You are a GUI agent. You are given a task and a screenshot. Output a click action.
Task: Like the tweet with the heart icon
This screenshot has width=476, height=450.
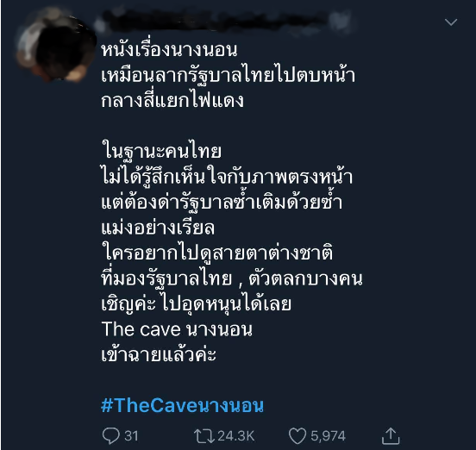pyautogui.click(x=297, y=436)
